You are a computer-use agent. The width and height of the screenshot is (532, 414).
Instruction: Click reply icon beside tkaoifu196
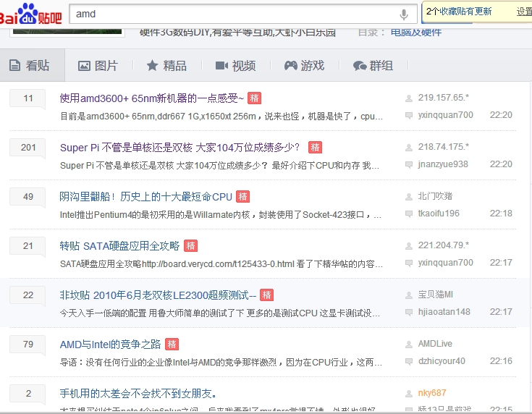tap(409, 214)
